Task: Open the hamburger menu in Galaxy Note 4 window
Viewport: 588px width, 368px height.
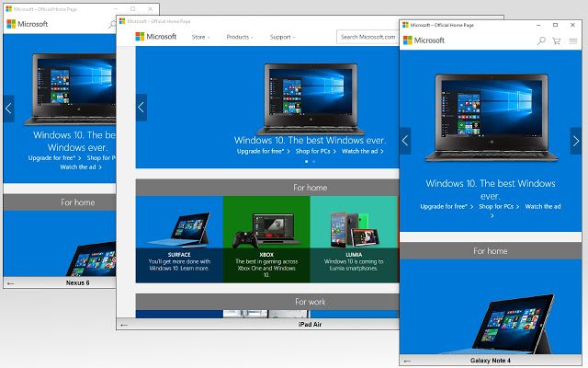Action: [573, 40]
